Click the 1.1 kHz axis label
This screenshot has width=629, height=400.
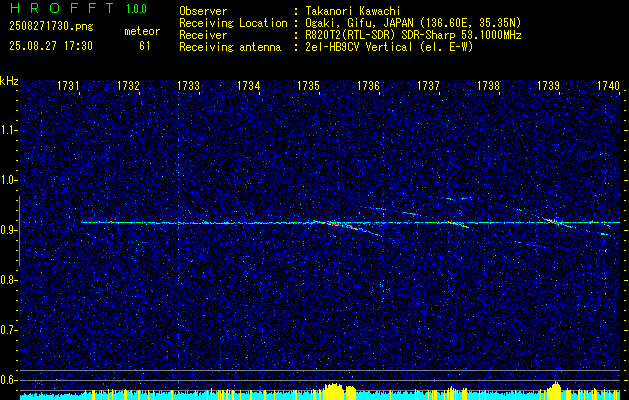(8, 130)
